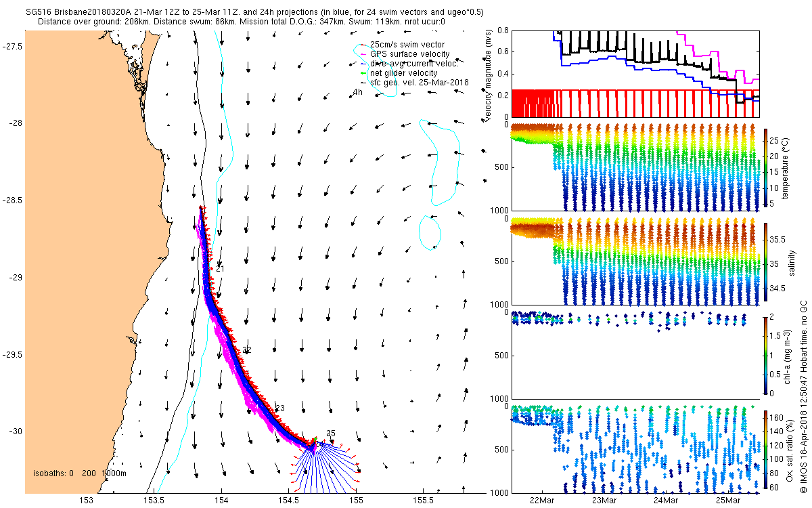Click the 0.6 tick on velocity axis
812x508 pixels.
click(503, 52)
